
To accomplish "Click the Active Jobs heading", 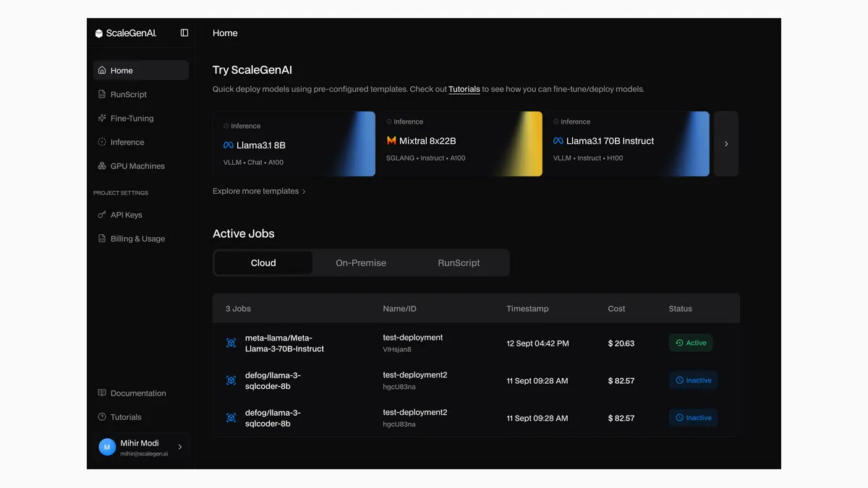I will click(244, 234).
